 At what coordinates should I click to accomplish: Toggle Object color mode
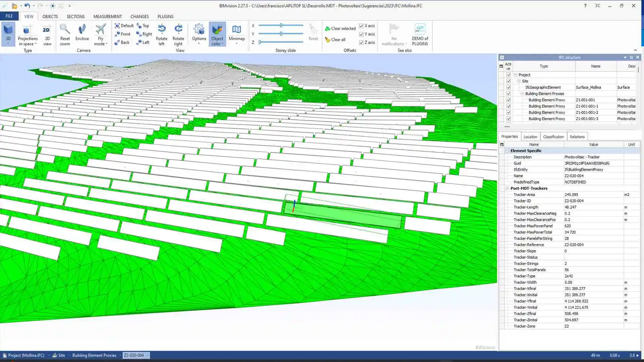tap(217, 34)
